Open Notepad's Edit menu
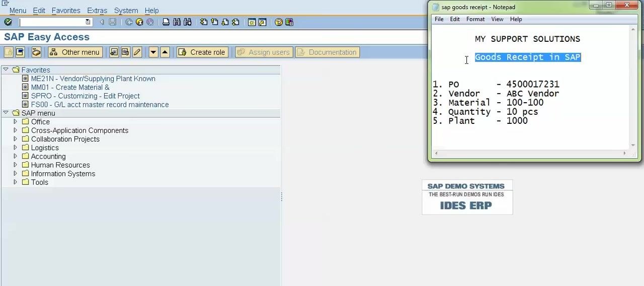644x286 pixels. [x=455, y=19]
